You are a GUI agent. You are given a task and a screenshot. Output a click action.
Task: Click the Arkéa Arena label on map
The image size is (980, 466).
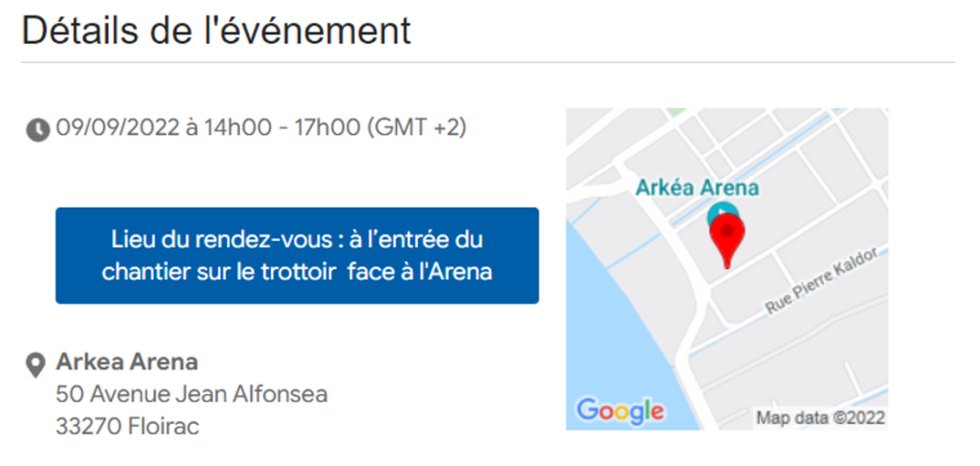tap(697, 188)
